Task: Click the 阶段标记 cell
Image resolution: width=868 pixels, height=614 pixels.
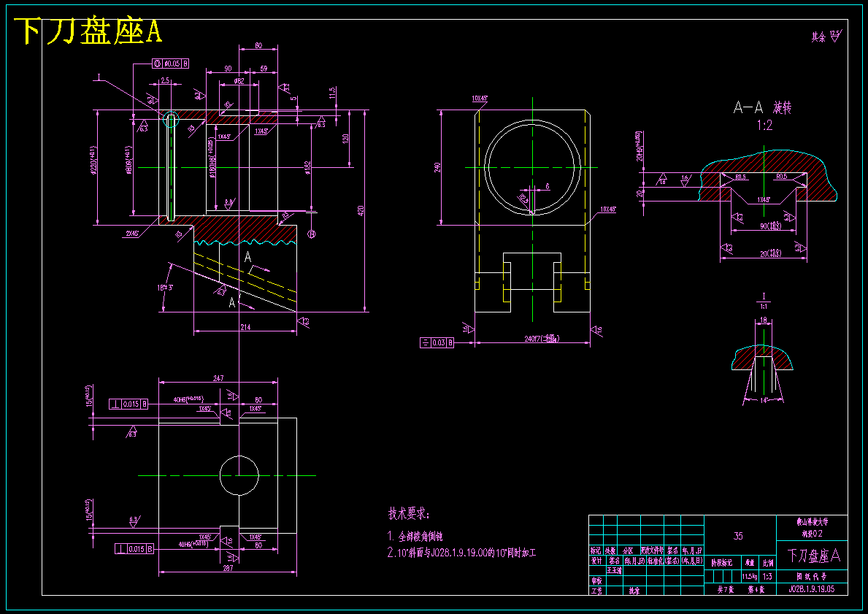Action: point(722,562)
